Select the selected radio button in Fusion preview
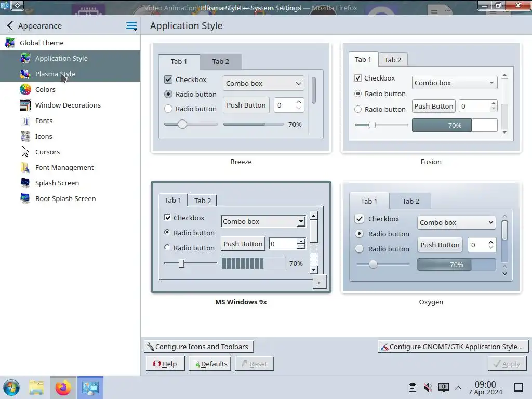 pyautogui.click(x=357, y=94)
